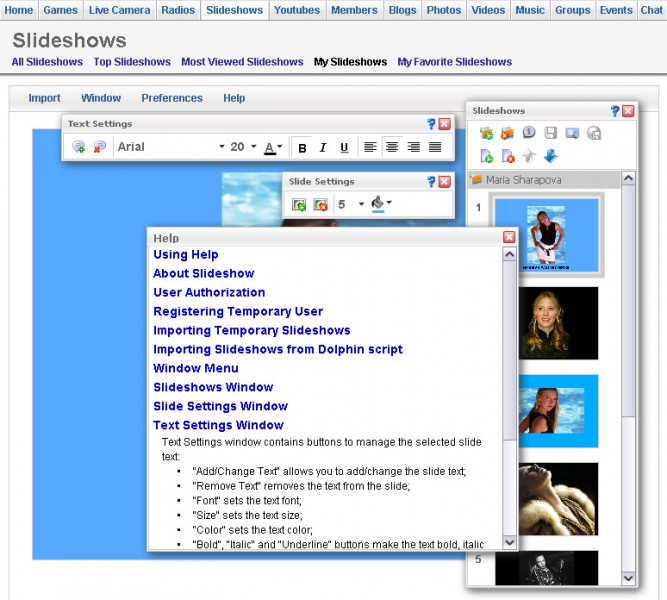Viewport: 667px width, 600px height.
Task: Open Registering Temporary User help topic
Action: pyautogui.click(x=238, y=311)
